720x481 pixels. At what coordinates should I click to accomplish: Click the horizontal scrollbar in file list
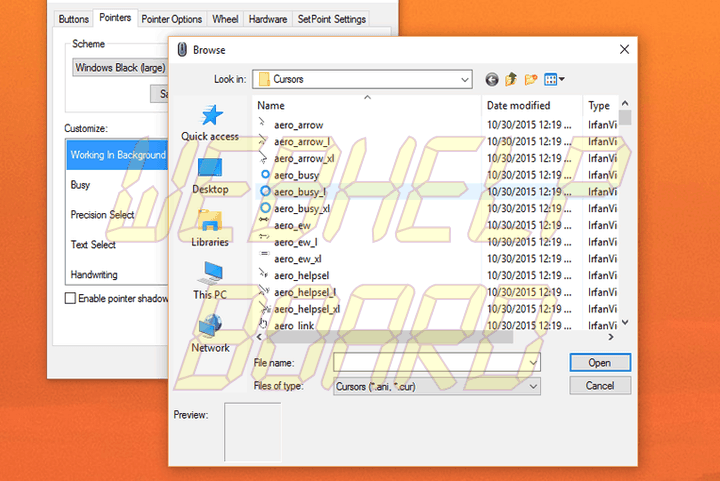click(x=389, y=337)
